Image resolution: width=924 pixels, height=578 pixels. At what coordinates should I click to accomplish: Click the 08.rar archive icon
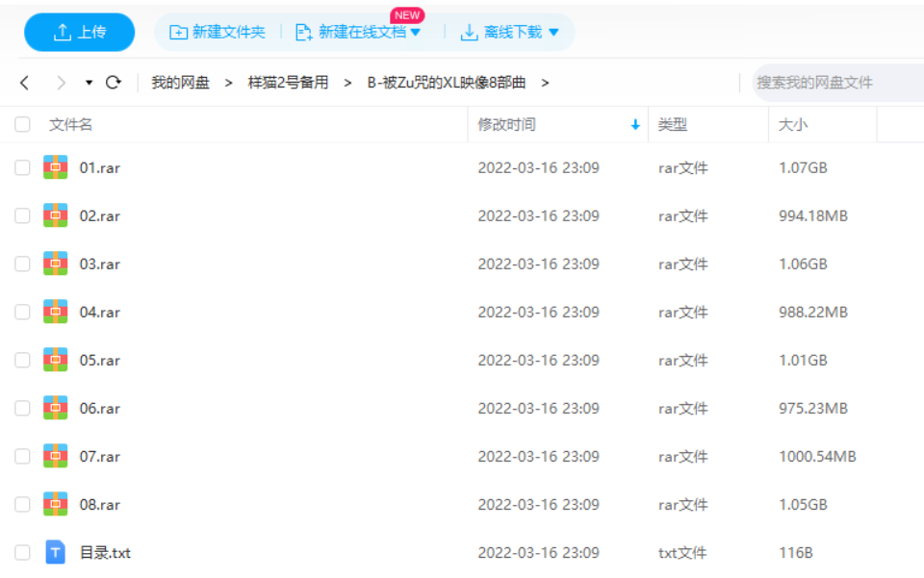(56, 504)
